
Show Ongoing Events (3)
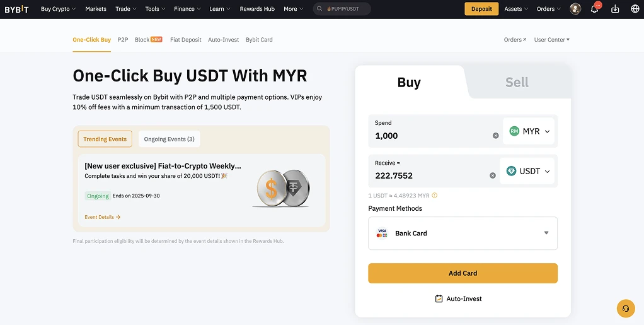[170, 139]
